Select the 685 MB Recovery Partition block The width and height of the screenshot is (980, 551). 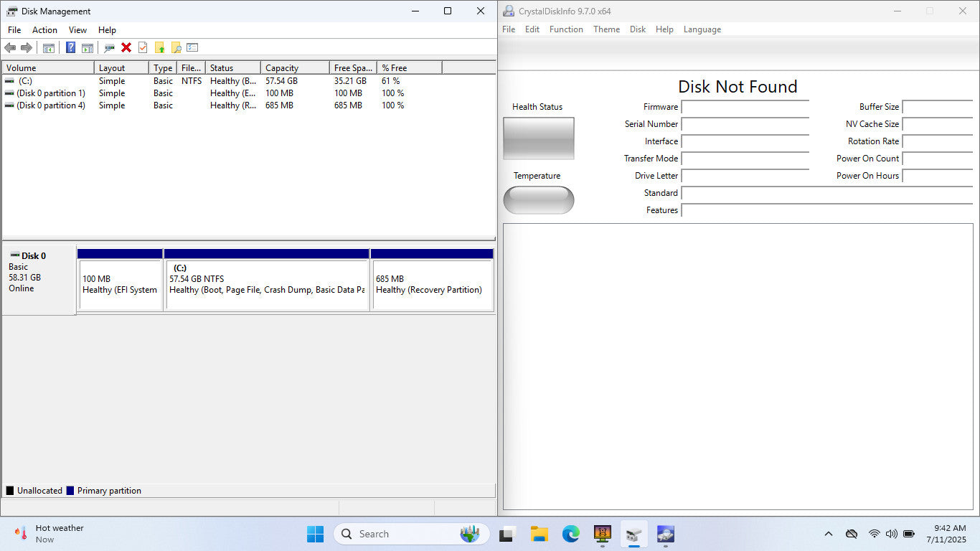click(x=432, y=284)
